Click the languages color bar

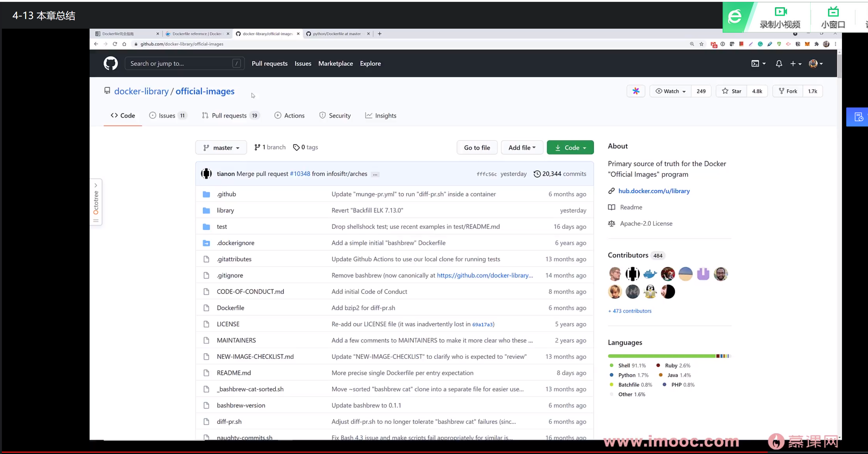click(669, 356)
